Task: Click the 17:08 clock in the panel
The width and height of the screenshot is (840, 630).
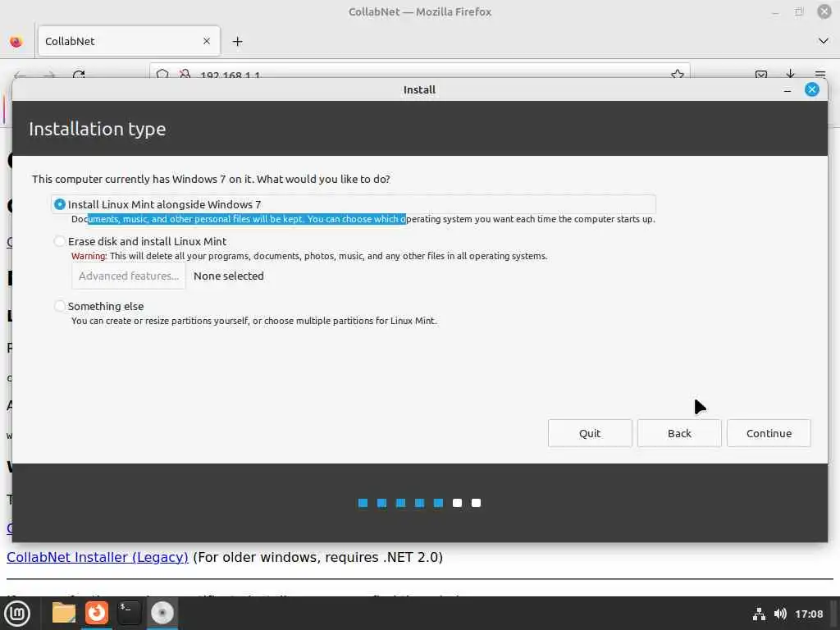Action: pos(809,614)
